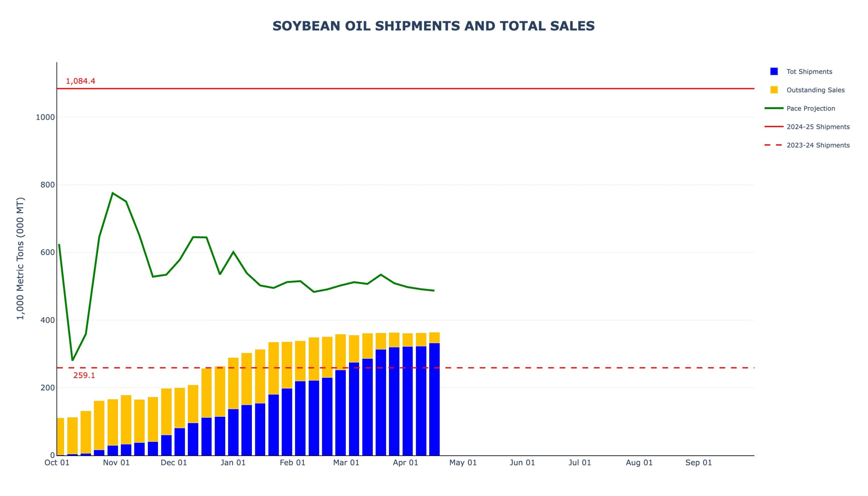Click the green pace line peak near Nov 01
This screenshot has width=868, height=496.
click(113, 193)
